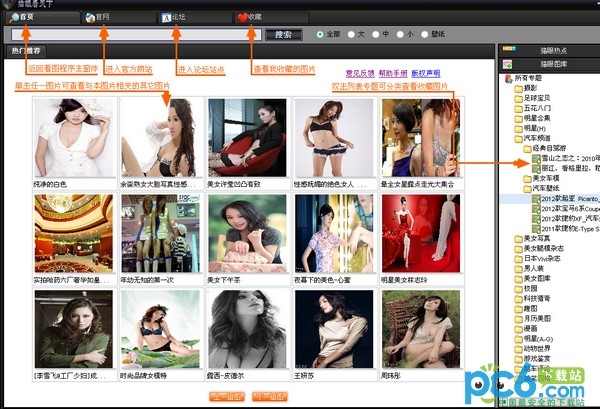Click the folder icon next to 五花八门
The height and width of the screenshot is (409, 600).
coord(518,109)
